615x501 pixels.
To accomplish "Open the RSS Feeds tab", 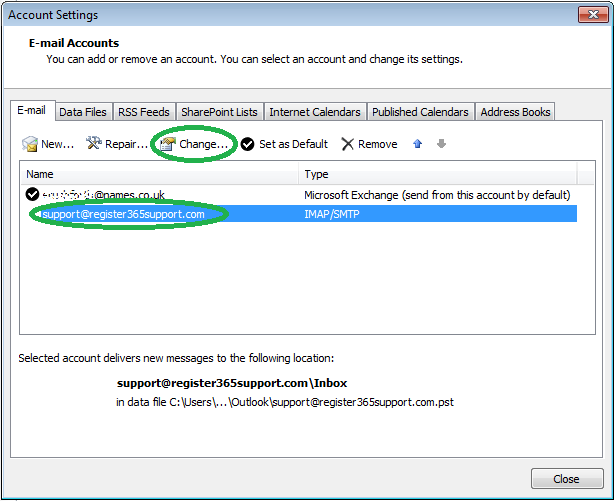I will tap(144, 112).
